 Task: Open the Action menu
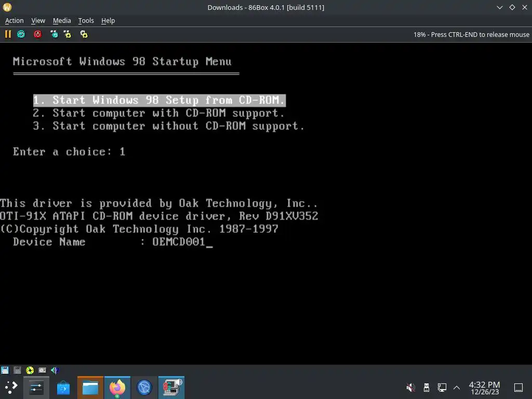click(14, 21)
